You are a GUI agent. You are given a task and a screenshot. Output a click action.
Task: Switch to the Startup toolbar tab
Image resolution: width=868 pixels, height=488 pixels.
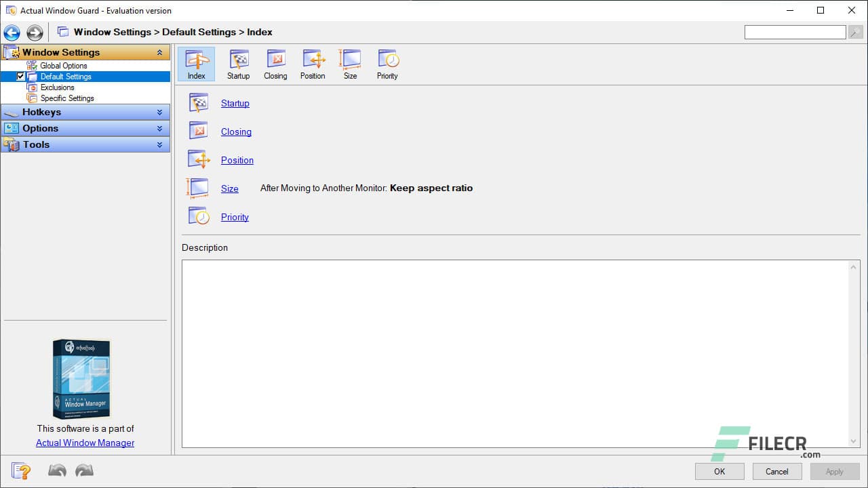coord(238,64)
